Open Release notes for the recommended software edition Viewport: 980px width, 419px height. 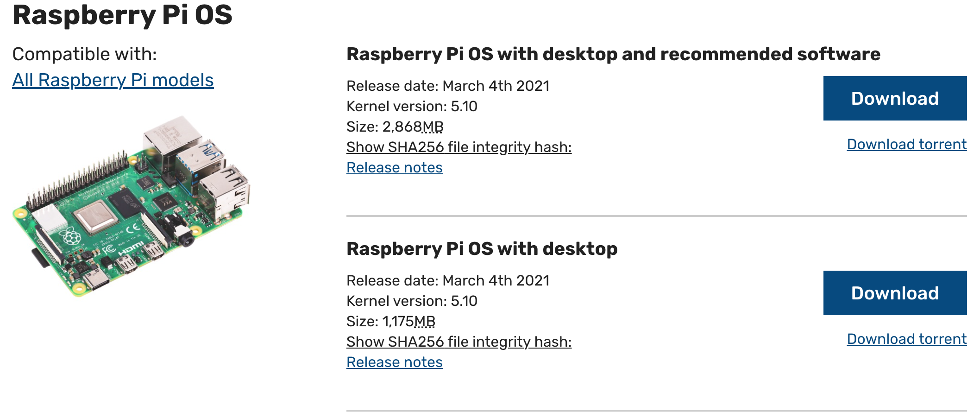tap(395, 167)
